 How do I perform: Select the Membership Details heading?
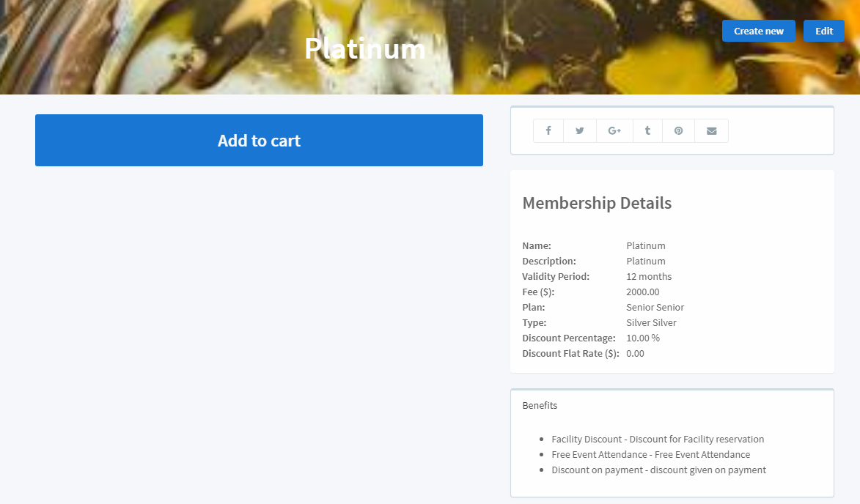tap(597, 203)
